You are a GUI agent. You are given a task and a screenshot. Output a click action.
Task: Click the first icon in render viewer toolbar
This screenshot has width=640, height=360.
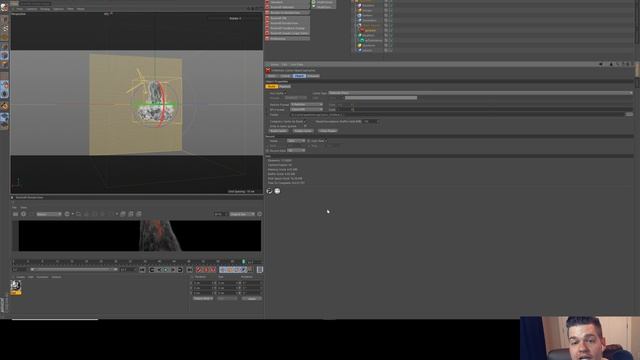coord(16,214)
